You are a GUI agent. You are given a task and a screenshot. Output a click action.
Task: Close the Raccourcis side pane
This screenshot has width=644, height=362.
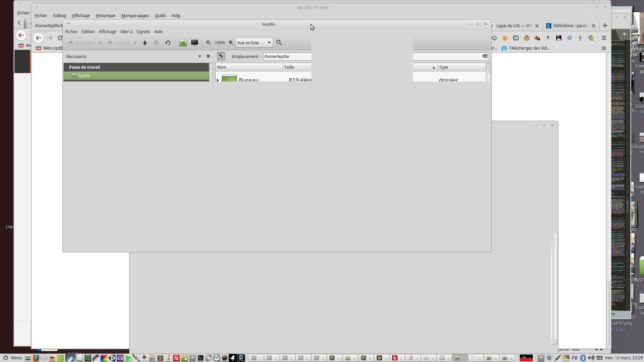[208, 56]
